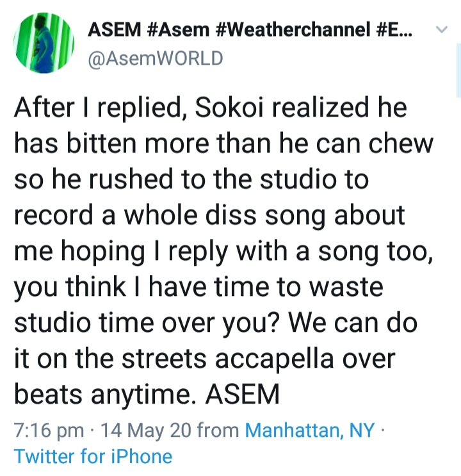Visit the @AsemWORLD handle
Screen dimensions: 461x476
[x=156, y=58]
